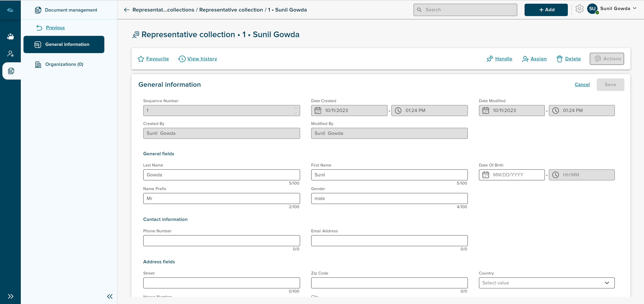
Task: Click the Delete trash icon
Action: (x=559, y=59)
